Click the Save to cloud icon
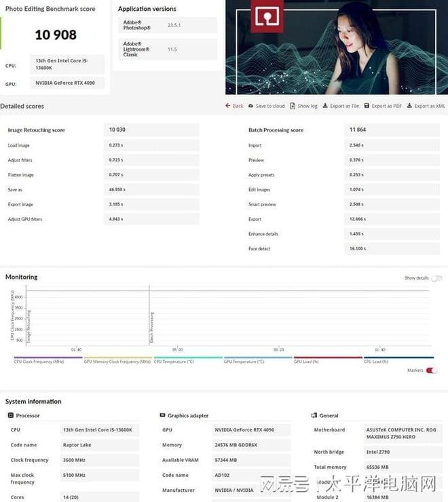This screenshot has height=502, width=448. [251, 106]
